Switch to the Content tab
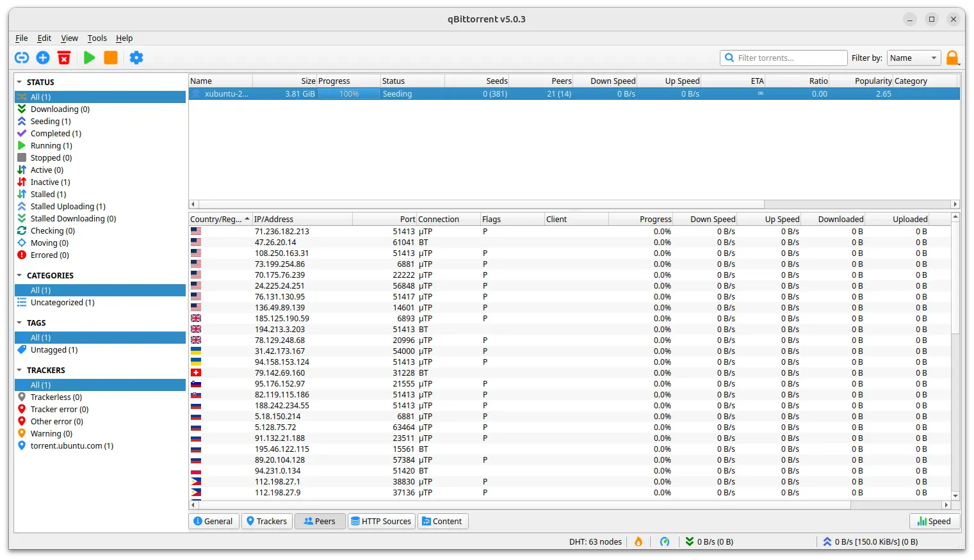974x560 pixels. pos(442,522)
